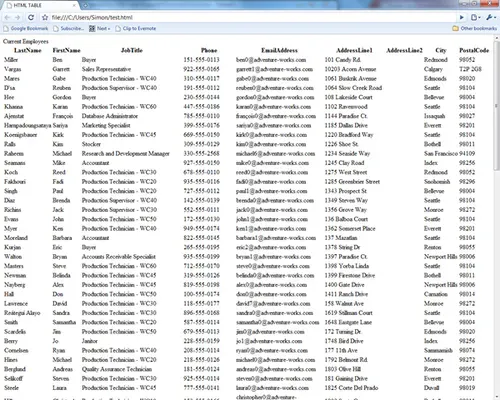The image size is (500, 400).
Task: Click the City column header
Action: pyautogui.click(x=441, y=50)
